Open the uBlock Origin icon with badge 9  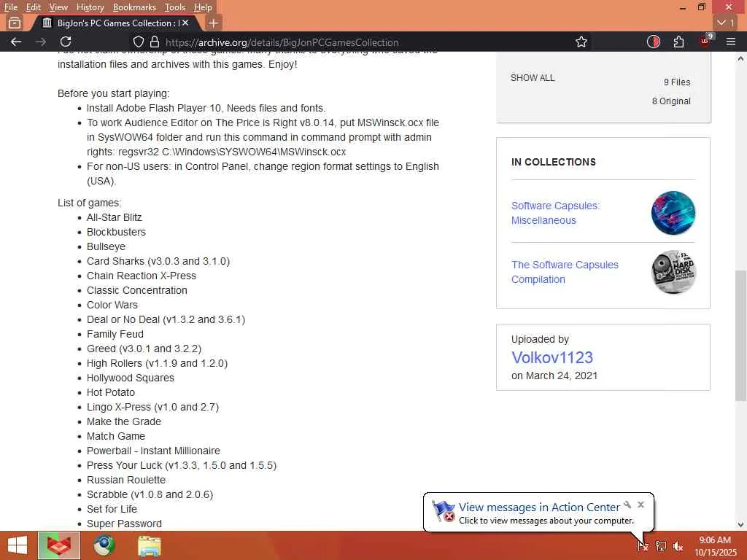pos(706,41)
